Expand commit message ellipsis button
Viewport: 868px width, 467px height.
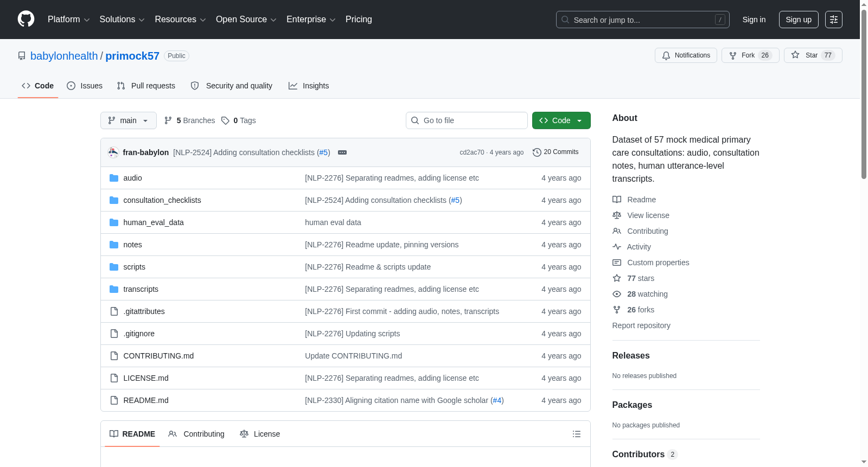pos(342,152)
